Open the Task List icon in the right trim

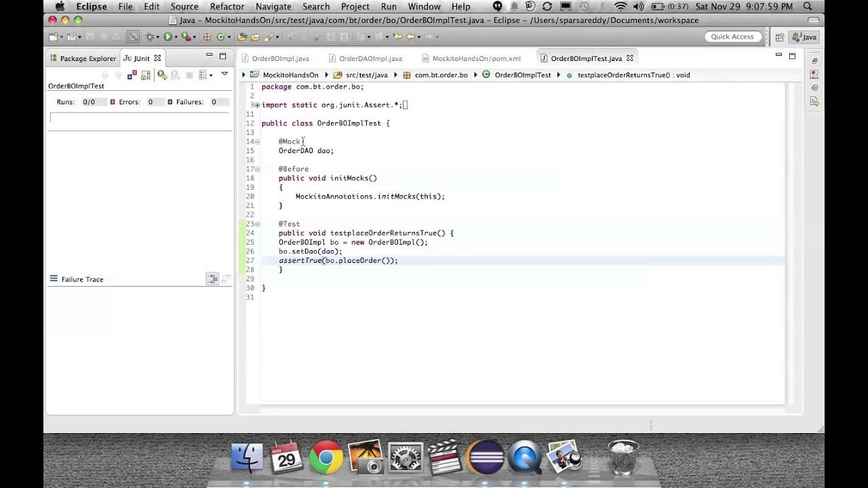pyautogui.click(x=814, y=74)
